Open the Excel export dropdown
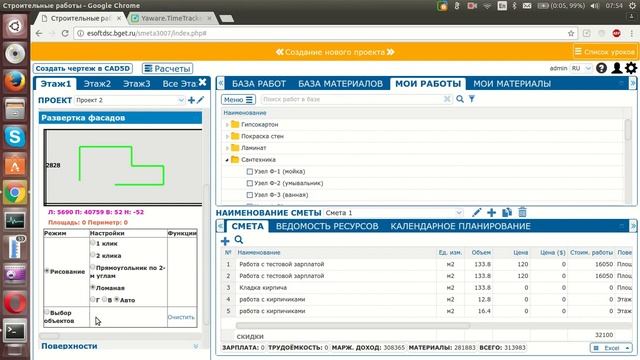 pyautogui.click(x=611, y=348)
